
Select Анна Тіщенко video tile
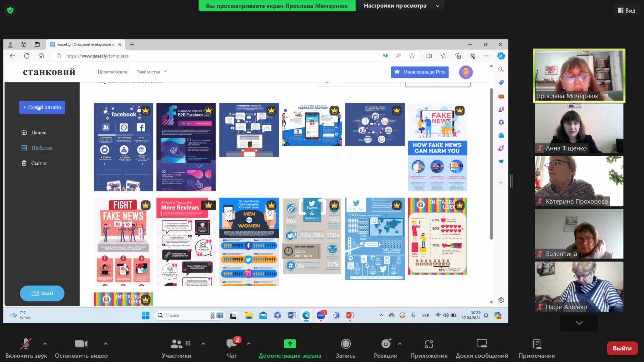579,128
